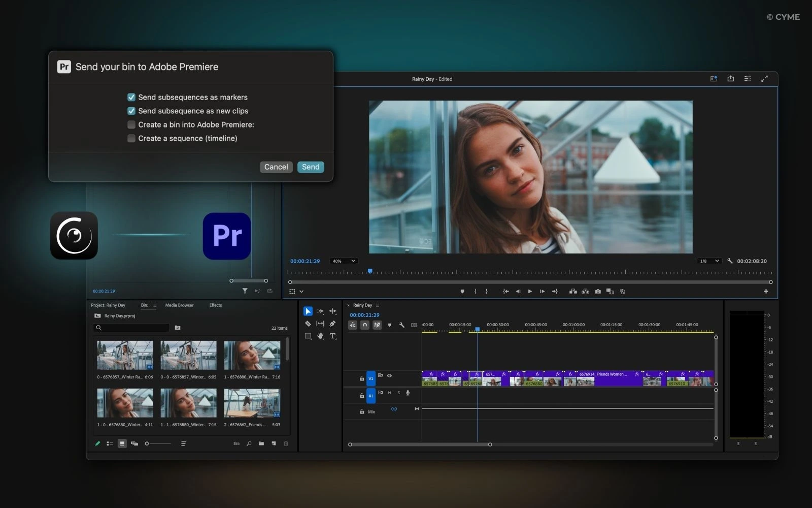Open timeline settings with the wrench icon
The height and width of the screenshot is (508, 812).
point(402,325)
